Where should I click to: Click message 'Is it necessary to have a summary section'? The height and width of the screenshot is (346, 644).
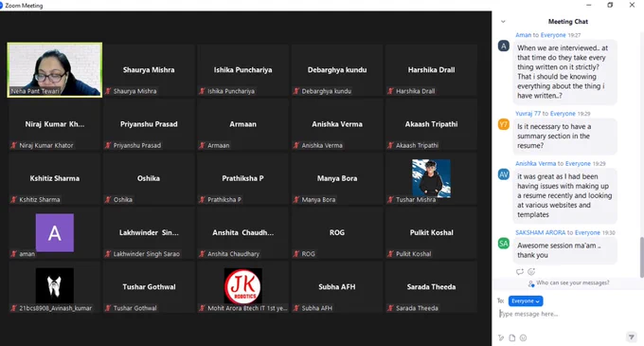(x=564, y=136)
